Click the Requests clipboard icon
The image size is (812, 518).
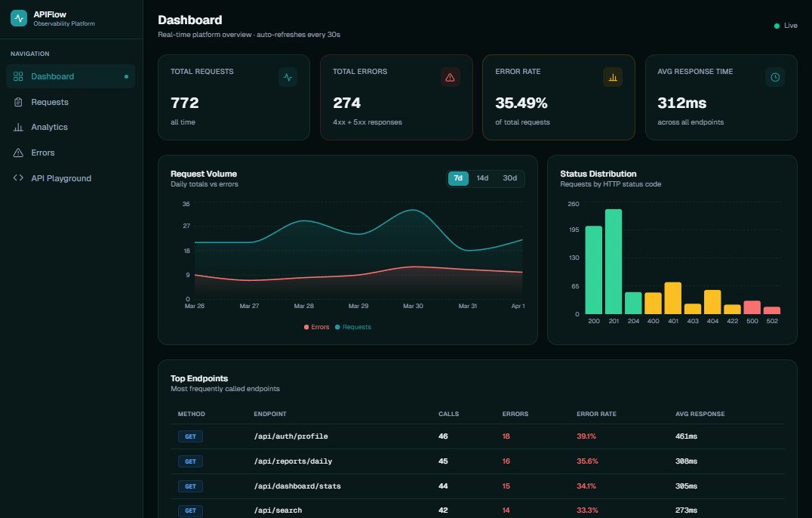(18, 102)
